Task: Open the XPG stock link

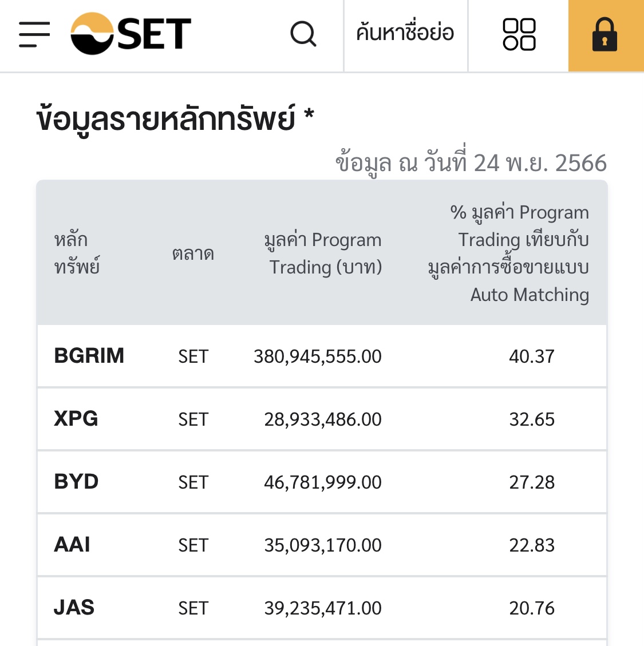Action: tap(76, 419)
